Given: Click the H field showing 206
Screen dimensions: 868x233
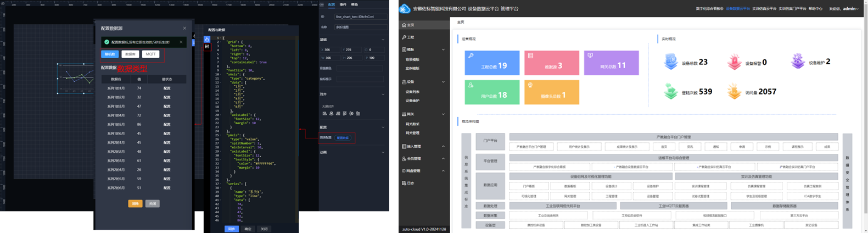Looking at the screenshot, I should [352, 57].
